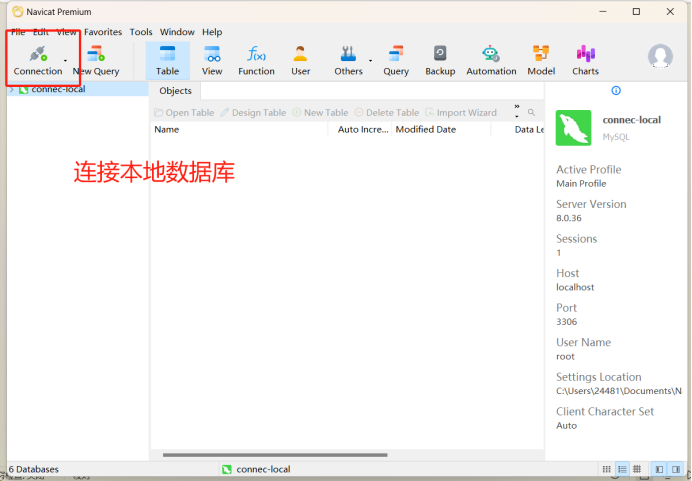Switch to compact dotted list view

(x=607, y=469)
